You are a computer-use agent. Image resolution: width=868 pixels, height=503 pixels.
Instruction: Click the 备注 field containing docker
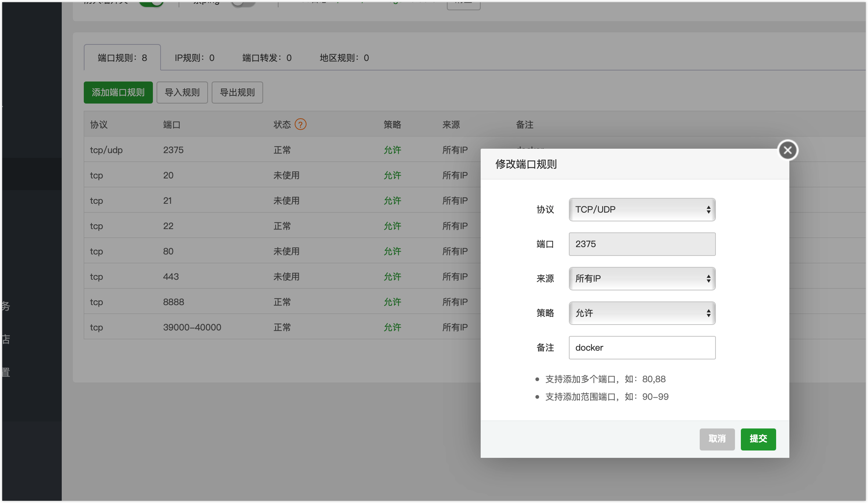click(x=642, y=348)
